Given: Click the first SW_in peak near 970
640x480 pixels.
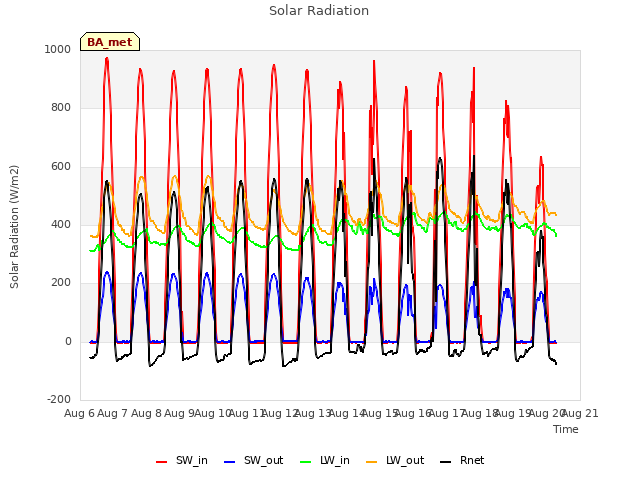Looking at the screenshot, I should click(x=107, y=58).
